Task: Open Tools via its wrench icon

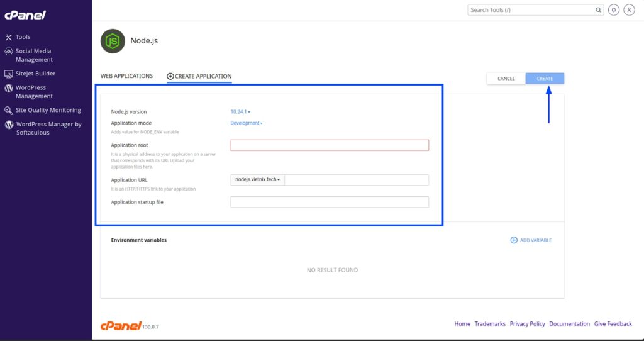Action: (9, 37)
